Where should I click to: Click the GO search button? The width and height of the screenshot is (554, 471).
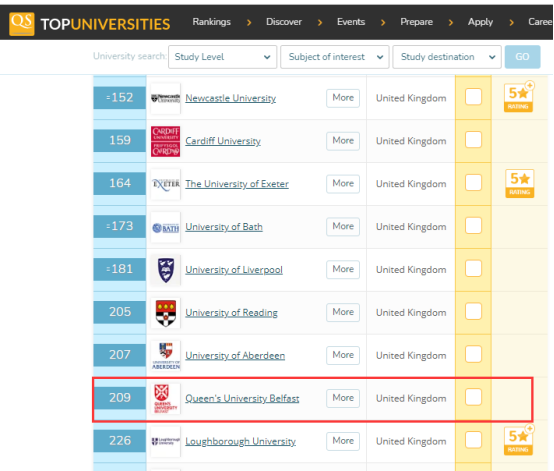click(x=523, y=57)
